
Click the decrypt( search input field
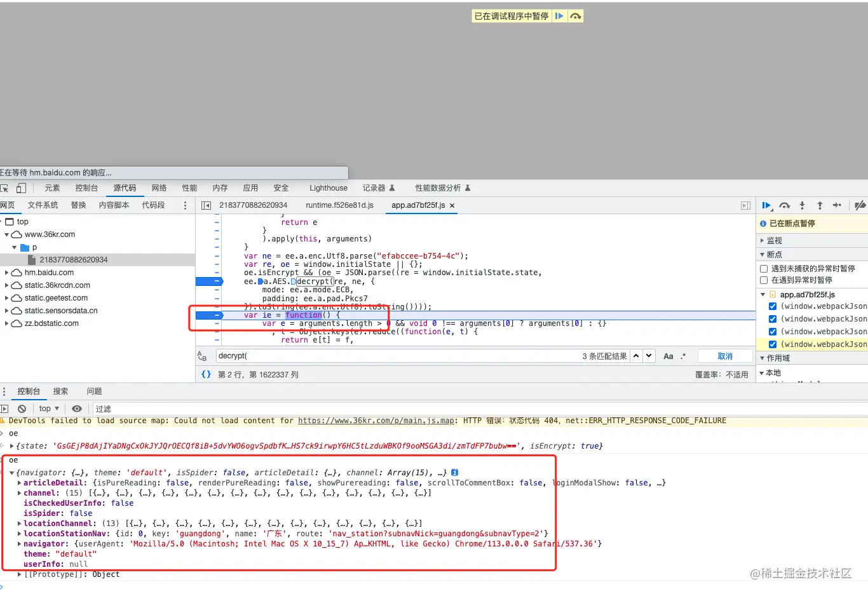(x=397, y=356)
